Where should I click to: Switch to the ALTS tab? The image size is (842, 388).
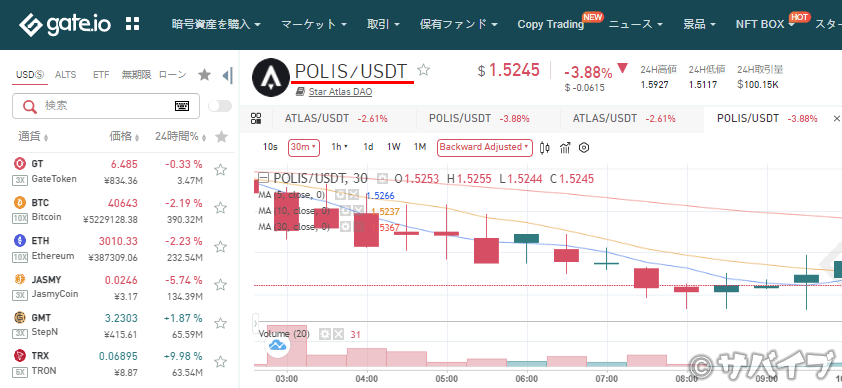(66, 75)
